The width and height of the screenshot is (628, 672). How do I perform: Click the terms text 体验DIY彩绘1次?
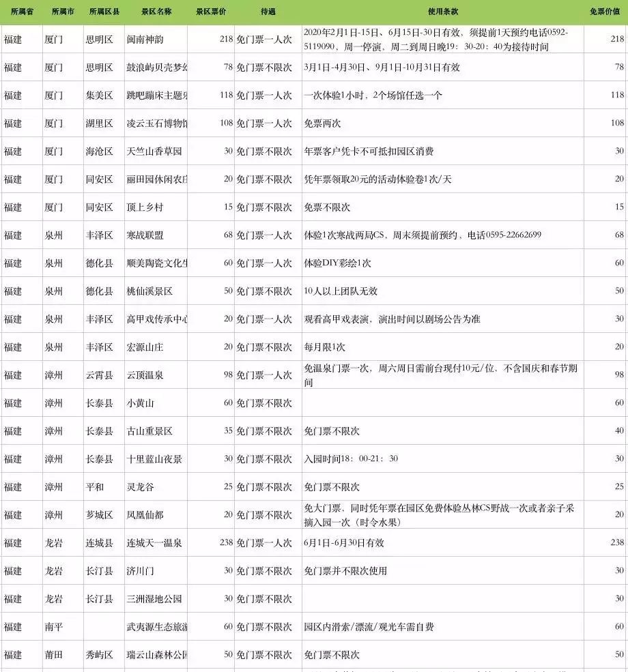[x=337, y=263]
